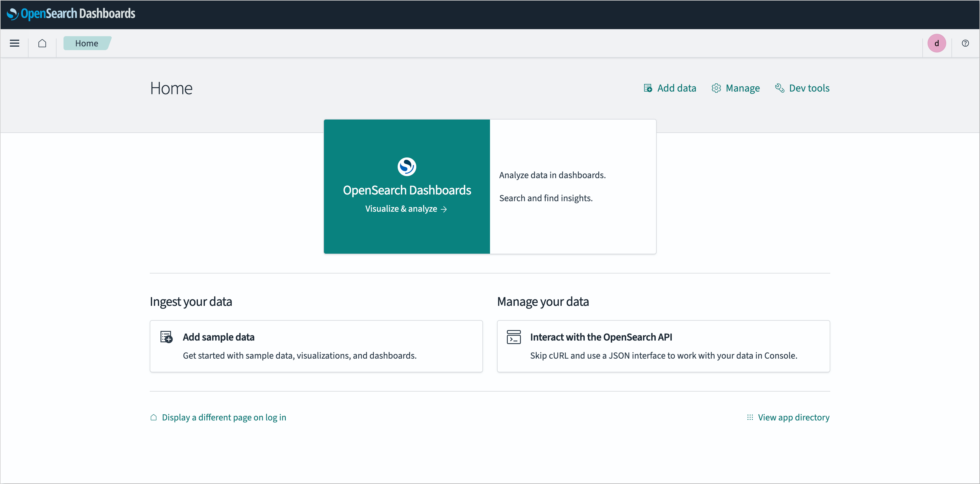Open the hamburger navigation menu

(x=14, y=43)
